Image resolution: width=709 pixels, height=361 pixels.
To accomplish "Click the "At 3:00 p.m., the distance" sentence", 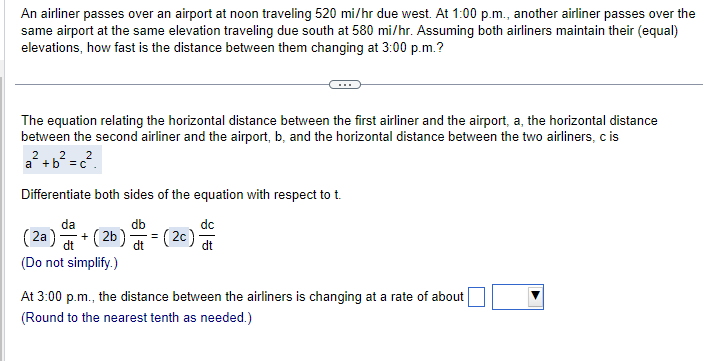I will pos(242,297).
